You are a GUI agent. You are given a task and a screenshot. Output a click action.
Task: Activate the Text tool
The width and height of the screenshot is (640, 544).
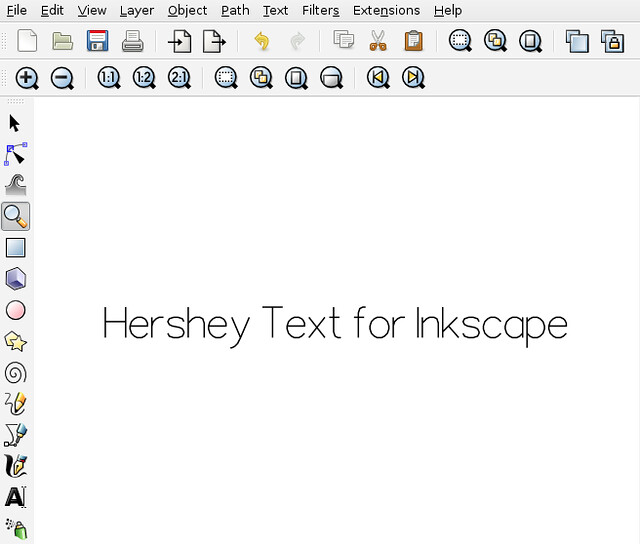(15, 497)
